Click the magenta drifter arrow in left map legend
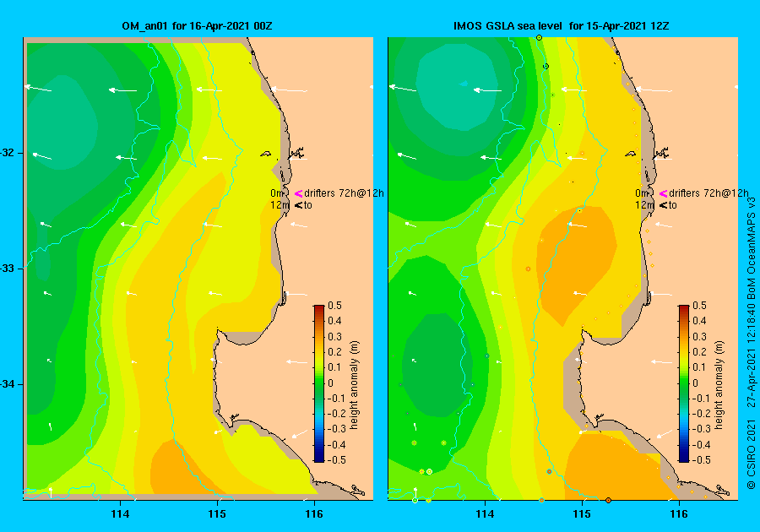Viewport: 760px width, 532px height. point(299,194)
